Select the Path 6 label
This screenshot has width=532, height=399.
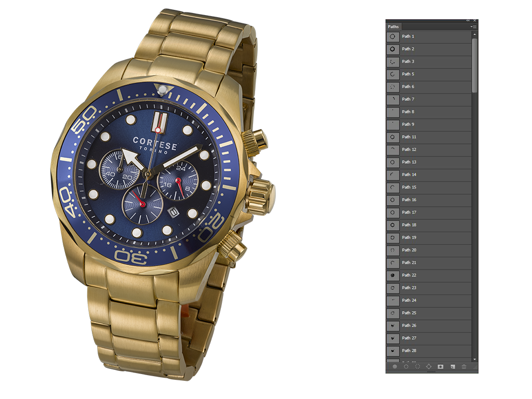408,87
